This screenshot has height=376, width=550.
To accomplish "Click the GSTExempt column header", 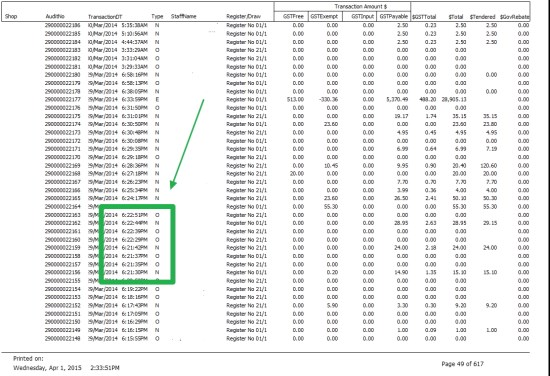I will (324, 16).
